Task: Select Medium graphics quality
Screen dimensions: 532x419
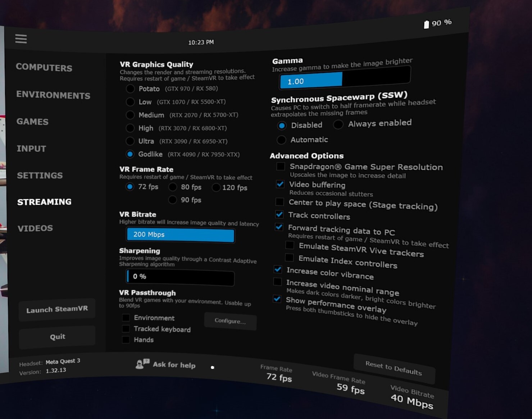Action: pos(130,115)
